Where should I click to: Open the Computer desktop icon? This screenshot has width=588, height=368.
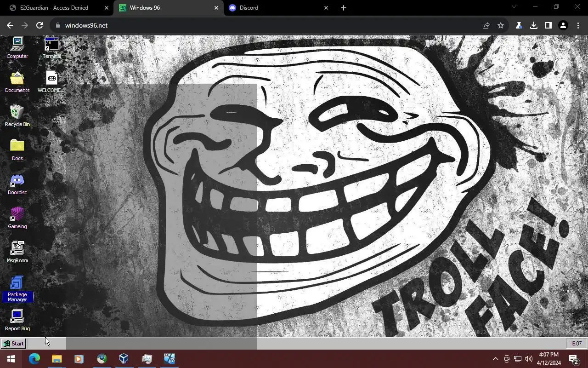point(17,48)
